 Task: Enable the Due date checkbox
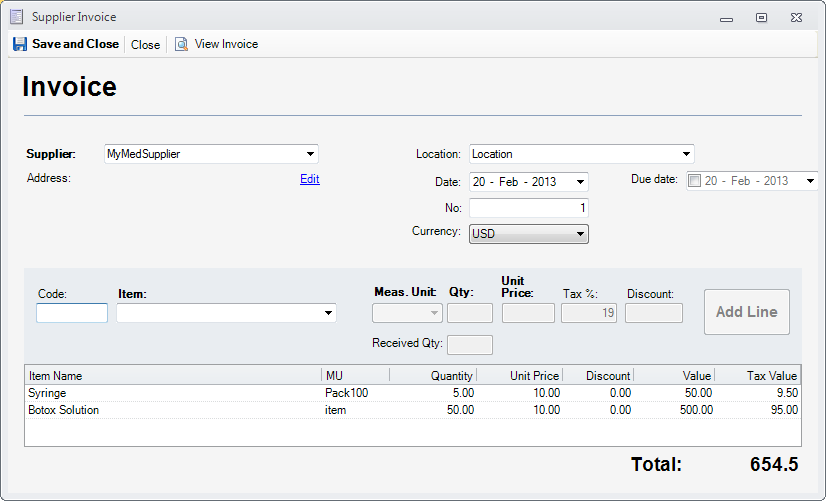point(695,181)
